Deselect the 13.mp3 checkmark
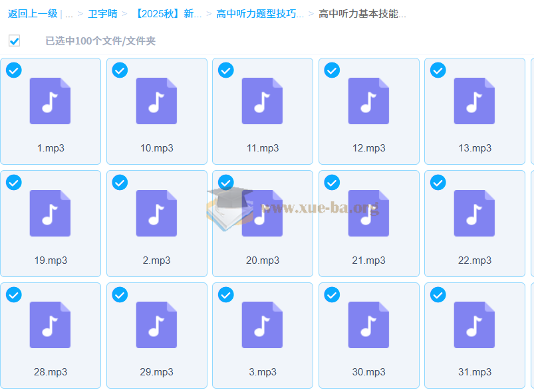The image size is (534, 392). click(438, 70)
